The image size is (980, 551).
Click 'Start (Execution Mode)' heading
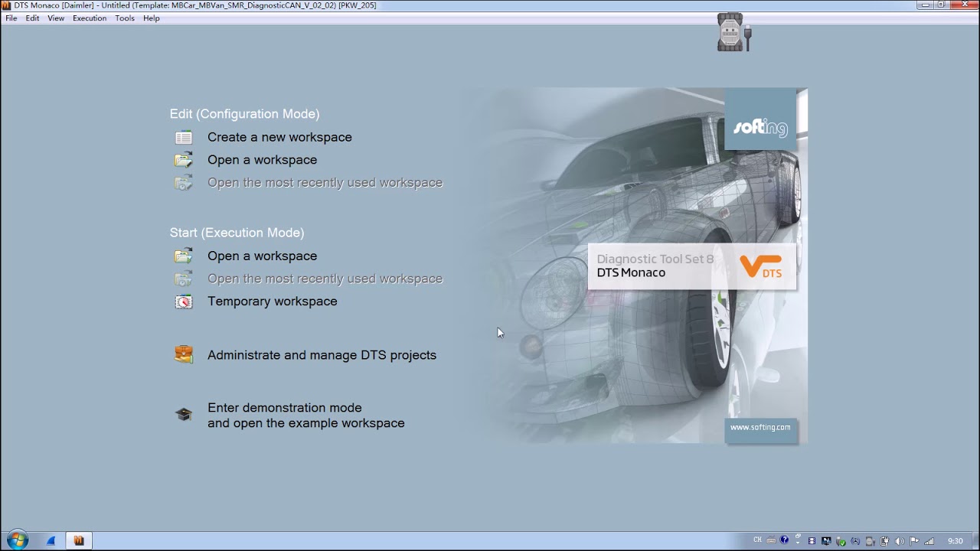237,233
